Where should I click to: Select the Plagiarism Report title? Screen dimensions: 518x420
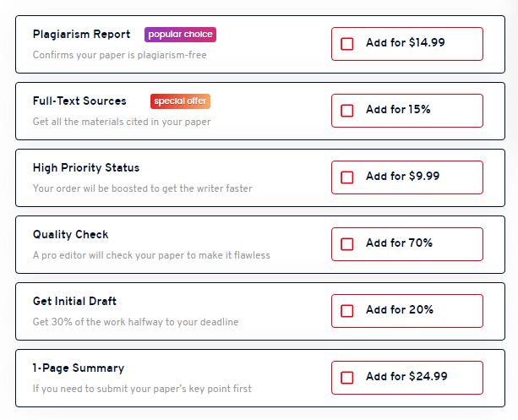coord(82,34)
